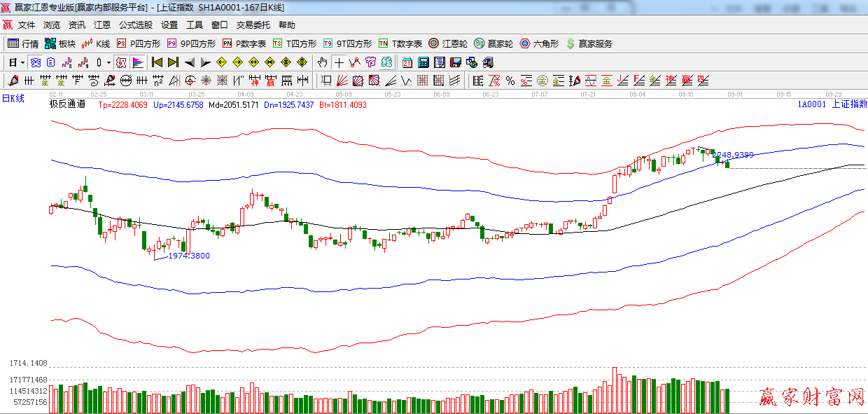The image size is (868, 414).
Task: Click the 1974.3800 low price label
Action: coord(188,256)
